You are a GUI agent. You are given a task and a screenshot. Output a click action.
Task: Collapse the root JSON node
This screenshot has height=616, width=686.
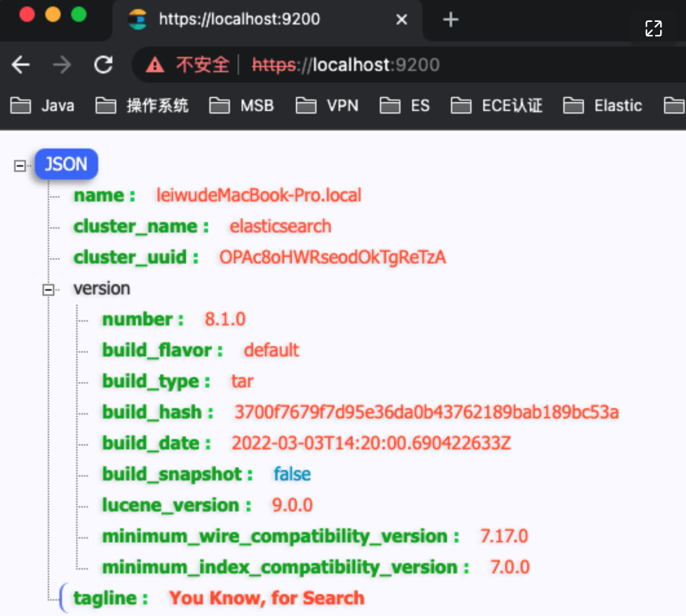click(19, 166)
